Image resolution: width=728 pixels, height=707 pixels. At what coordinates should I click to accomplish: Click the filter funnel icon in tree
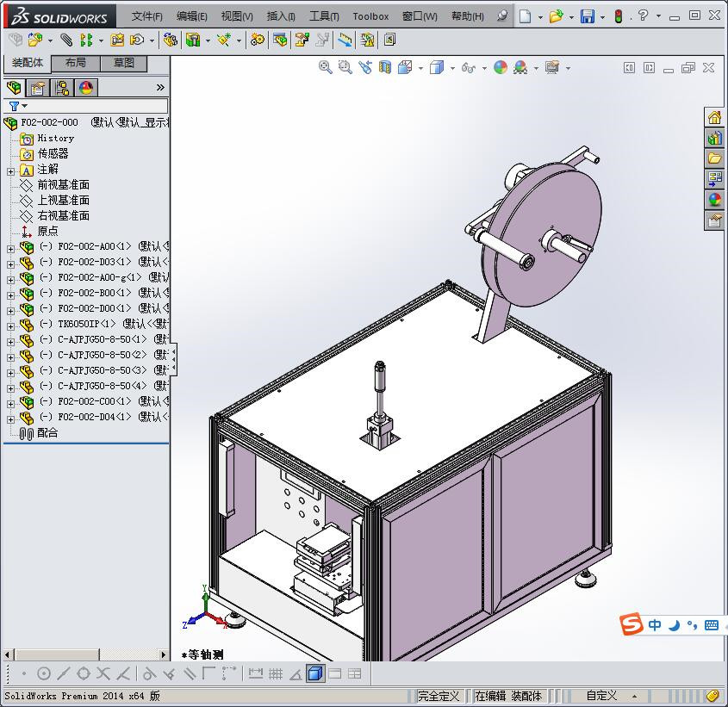point(15,106)
